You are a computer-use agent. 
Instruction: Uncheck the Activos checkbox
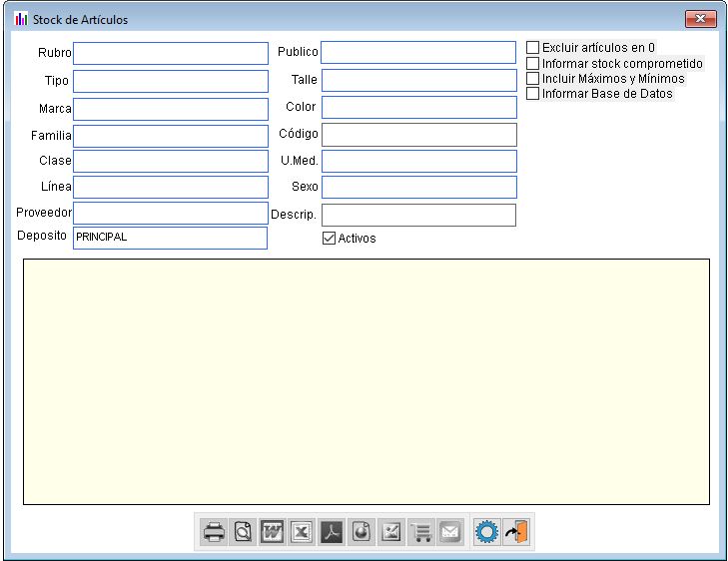(329, 239)
